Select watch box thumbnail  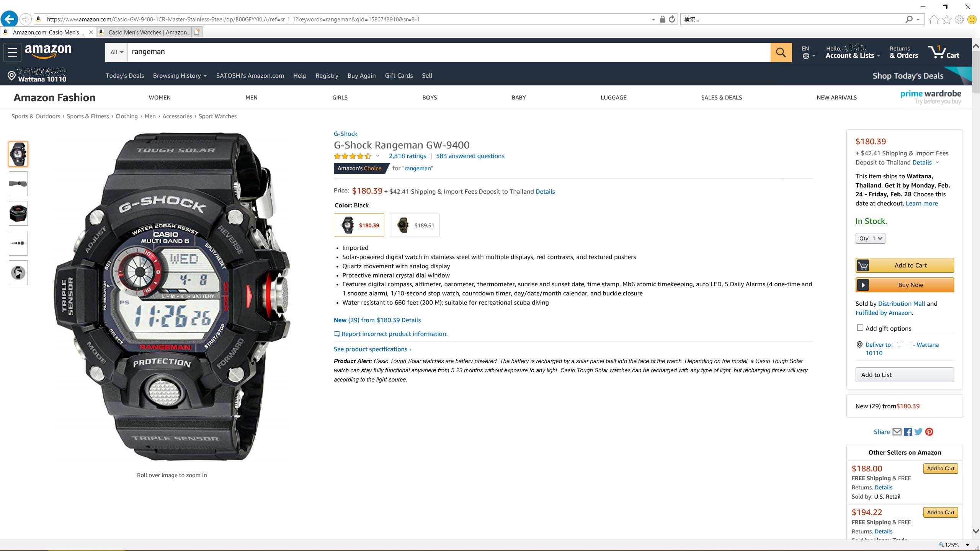(x=18, y=214)
